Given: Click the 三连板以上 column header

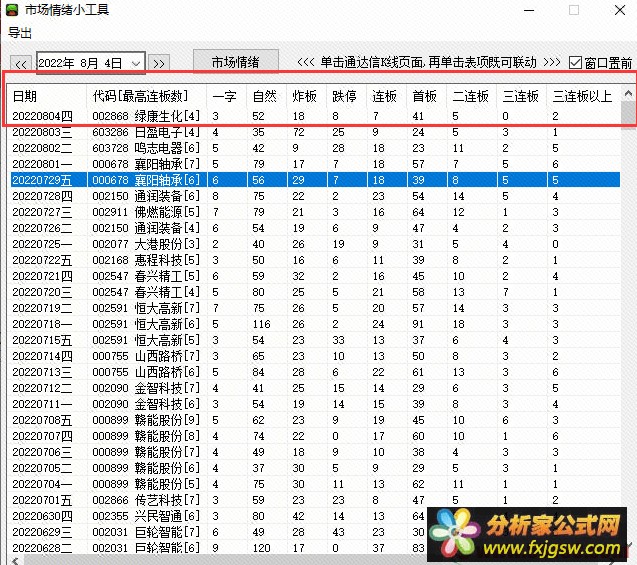Looking at the screenshot, I should click(583, 96).
